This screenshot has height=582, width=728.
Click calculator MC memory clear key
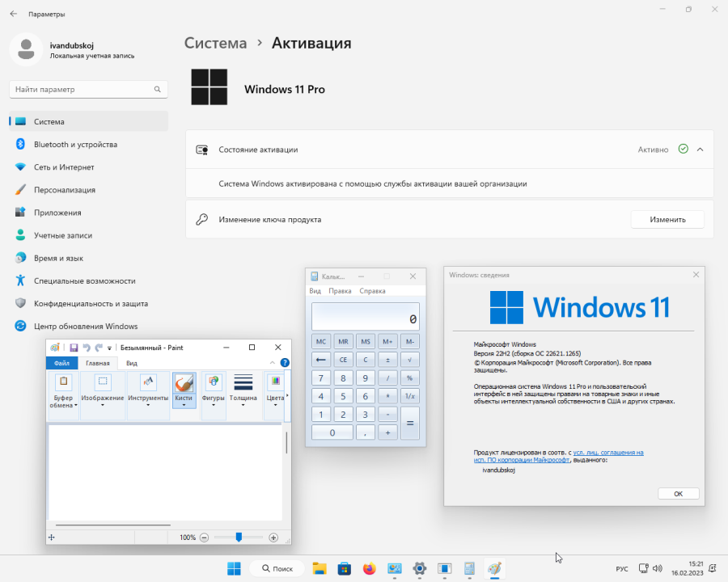[321, 342]
